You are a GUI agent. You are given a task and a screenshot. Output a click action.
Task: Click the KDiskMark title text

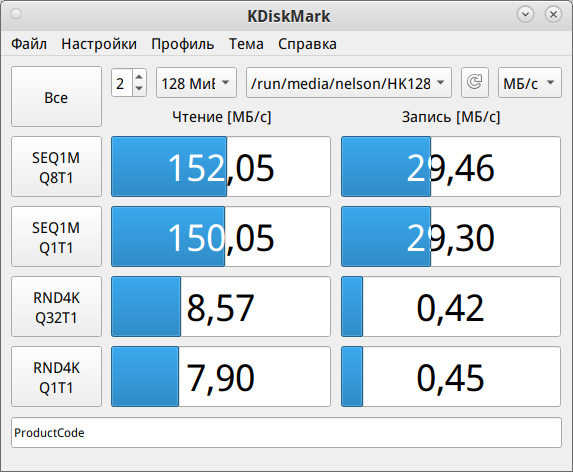tap(289, 16)
